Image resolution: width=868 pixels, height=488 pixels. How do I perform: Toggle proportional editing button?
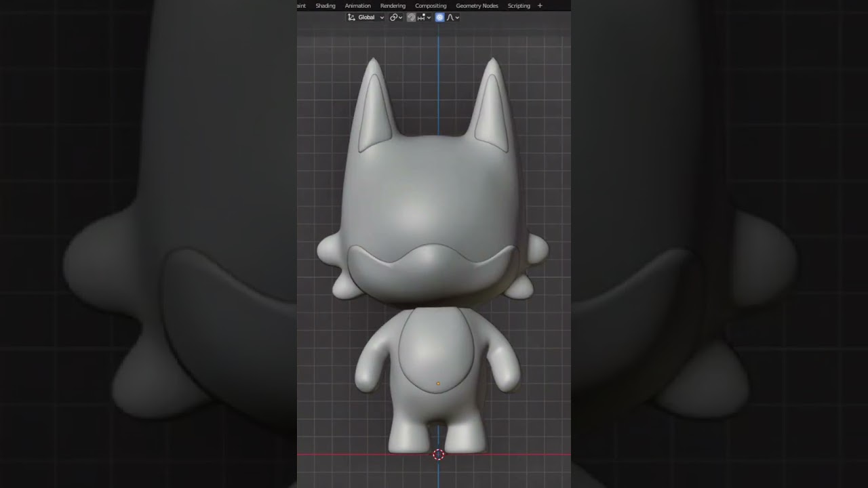click(x=439, y=17)
